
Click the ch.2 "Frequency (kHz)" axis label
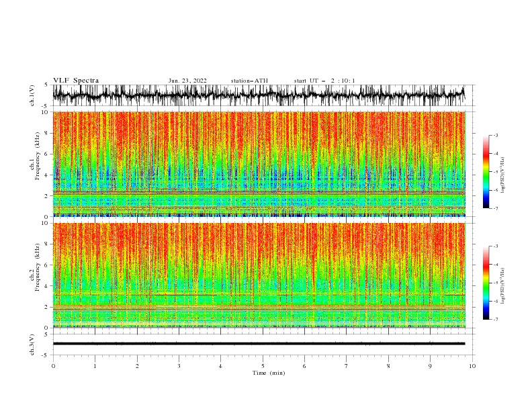[x=38, y=267]
